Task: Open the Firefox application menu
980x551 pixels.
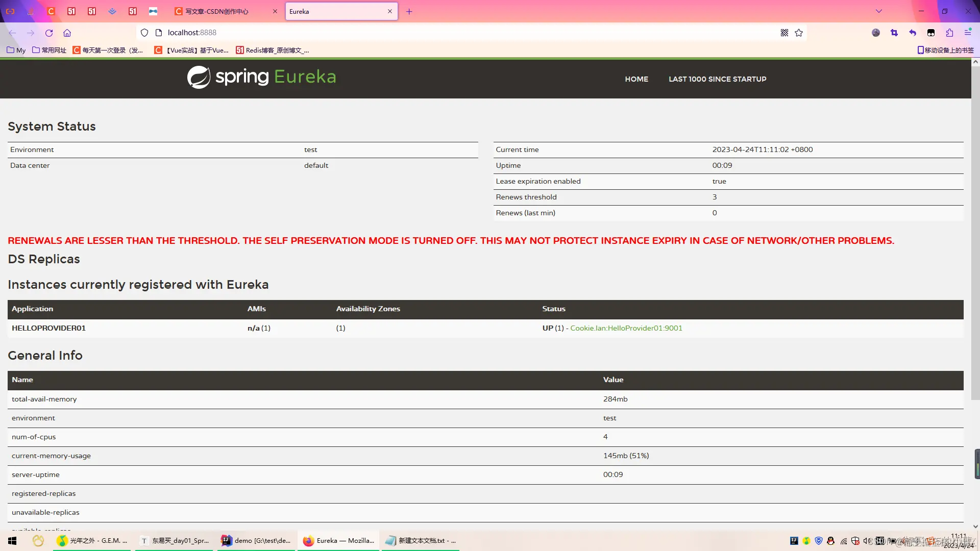Action: pos(968,33)
